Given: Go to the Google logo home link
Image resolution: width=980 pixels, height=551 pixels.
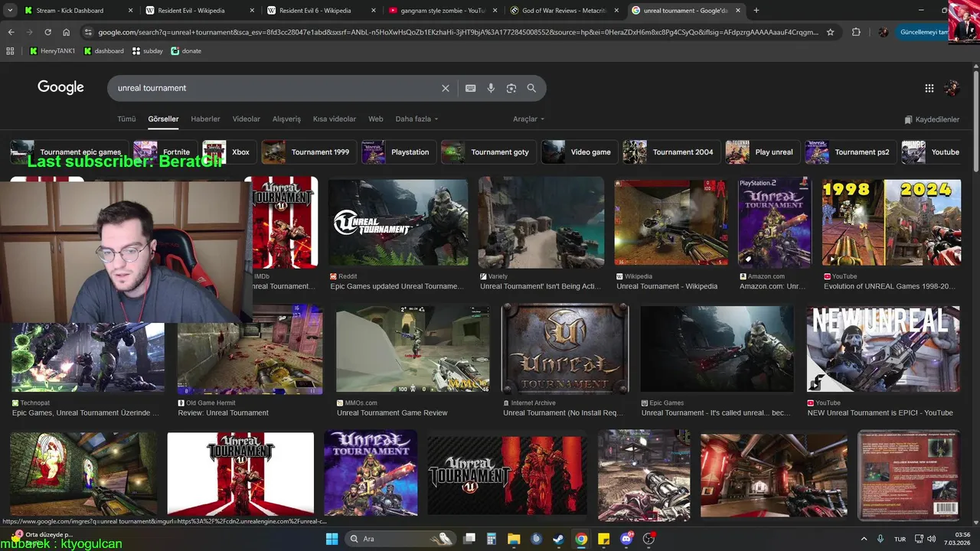Looking at the screenshot, I should [x=60, y=87].
